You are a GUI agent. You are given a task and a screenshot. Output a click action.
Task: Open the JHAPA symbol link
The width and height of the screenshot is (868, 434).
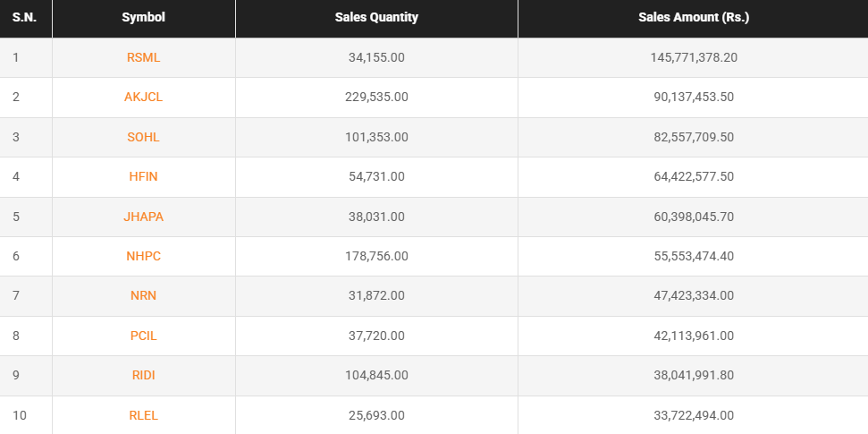[143, 217]
